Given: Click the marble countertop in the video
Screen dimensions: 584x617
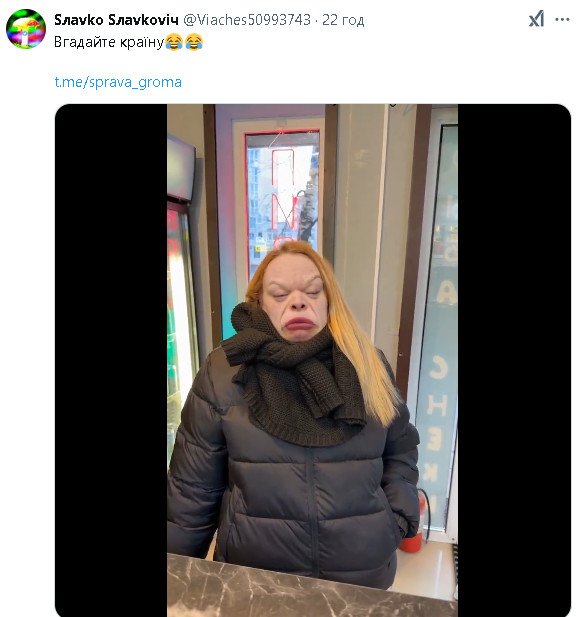Looking at the screenshot, I should pos(312,586).
